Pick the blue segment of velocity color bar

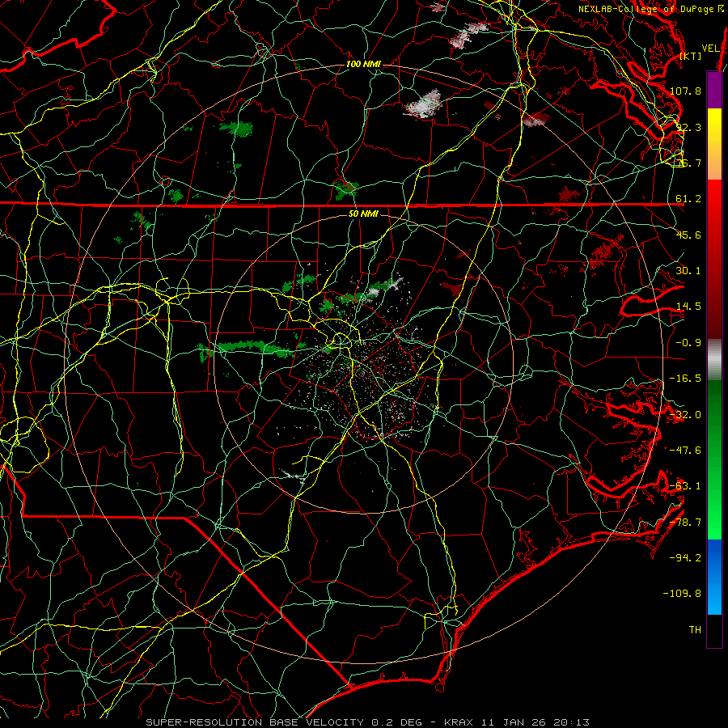coord(714,577)
